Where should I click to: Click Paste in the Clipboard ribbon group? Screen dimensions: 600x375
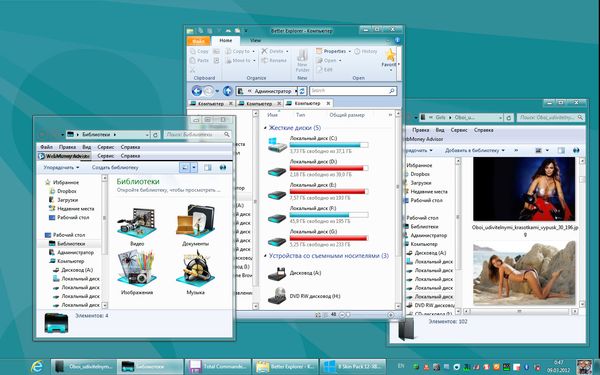pyautogui.click(x=199, y=60)
